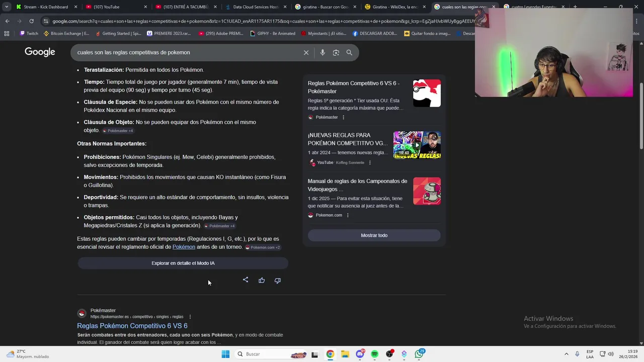
Task: Open Twitch bookmark
Action: coord(29,34)
